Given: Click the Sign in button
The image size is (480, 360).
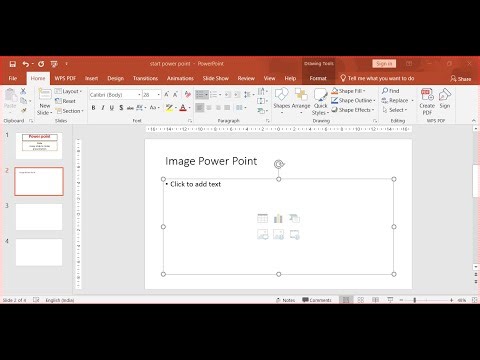Looking at the screenshot, I should [384, 63].
